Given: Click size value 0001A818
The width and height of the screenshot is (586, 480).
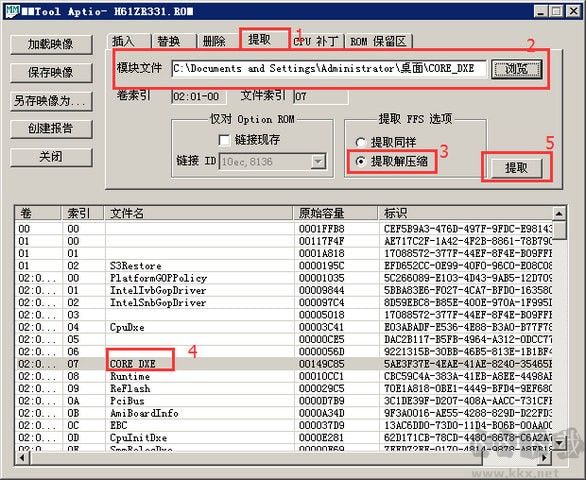Looking at the screenshot, I should point(321,254).
